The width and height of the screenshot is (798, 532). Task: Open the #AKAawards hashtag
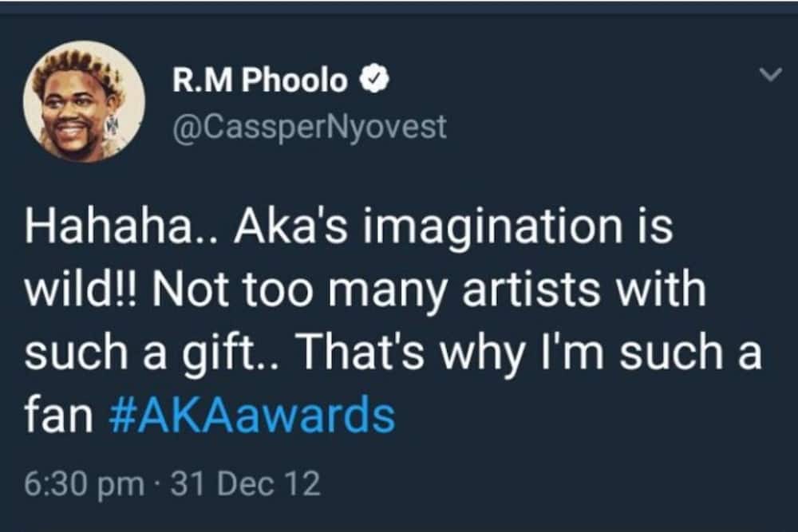click(x=252, y=415)
